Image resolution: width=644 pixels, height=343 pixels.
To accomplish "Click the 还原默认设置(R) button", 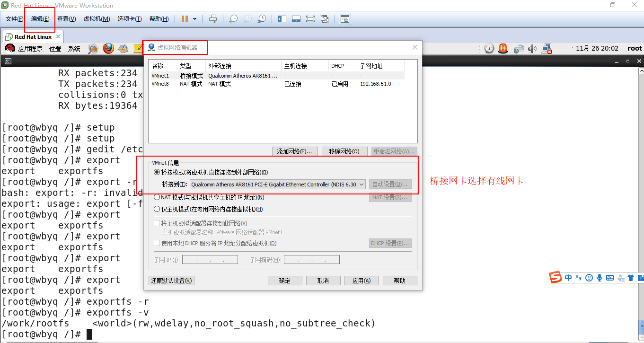I will tap(171, 281).
